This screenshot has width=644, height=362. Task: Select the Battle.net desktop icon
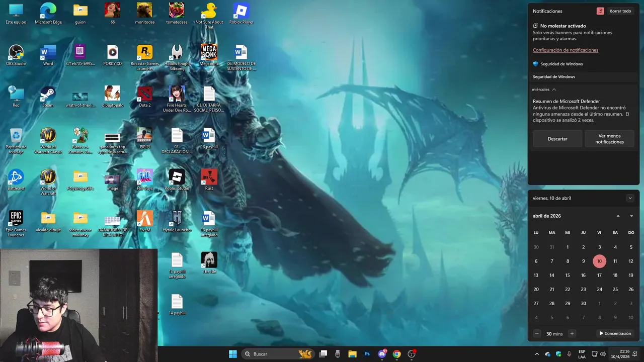pyautogui.click(x=16, y=179)
